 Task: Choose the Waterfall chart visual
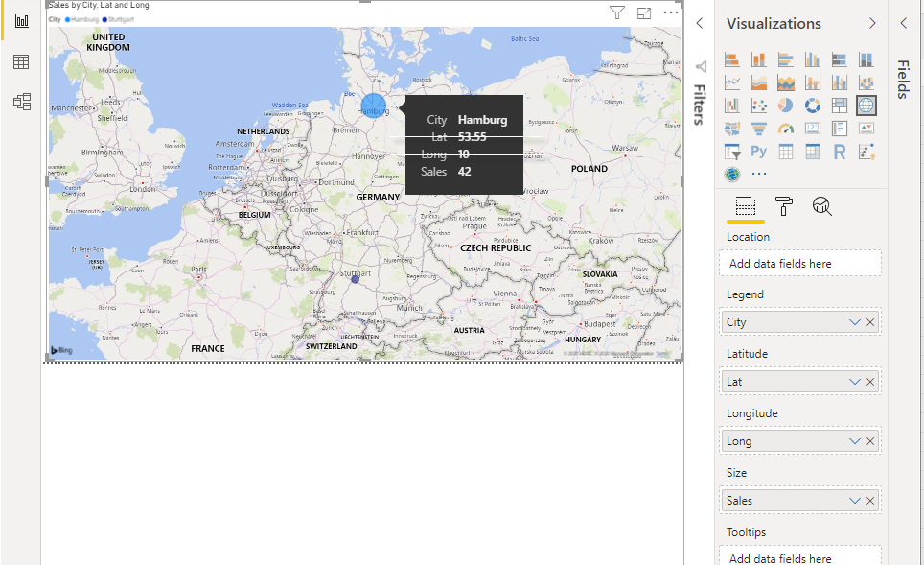click(x=732, y=106)
